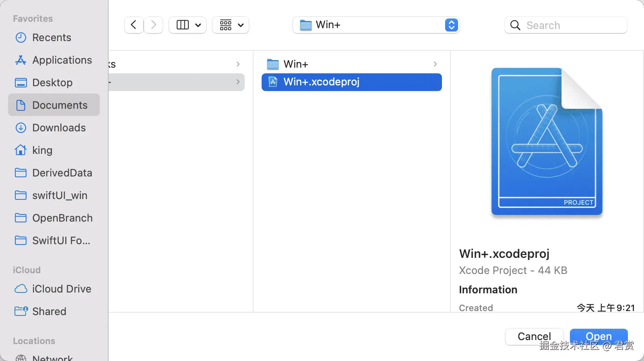Screen dimensions: 644x361
Task: Select the Win+.xcodeproj file row
Action: pos(352,82)
